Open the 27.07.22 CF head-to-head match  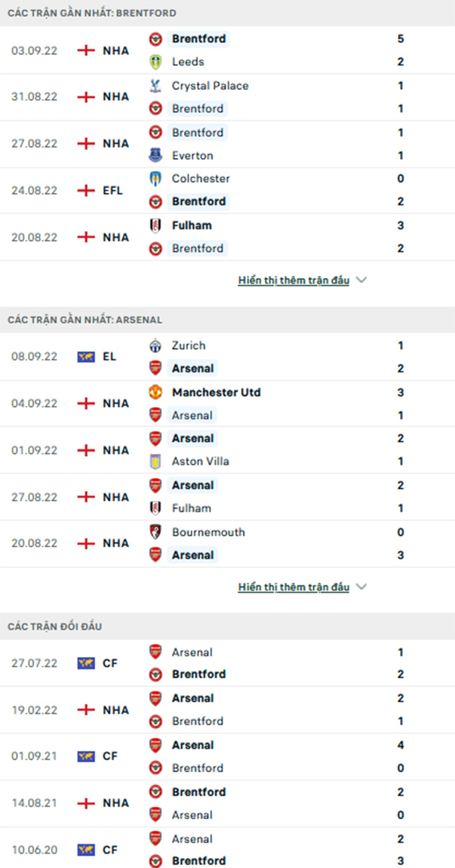[227, 663]
